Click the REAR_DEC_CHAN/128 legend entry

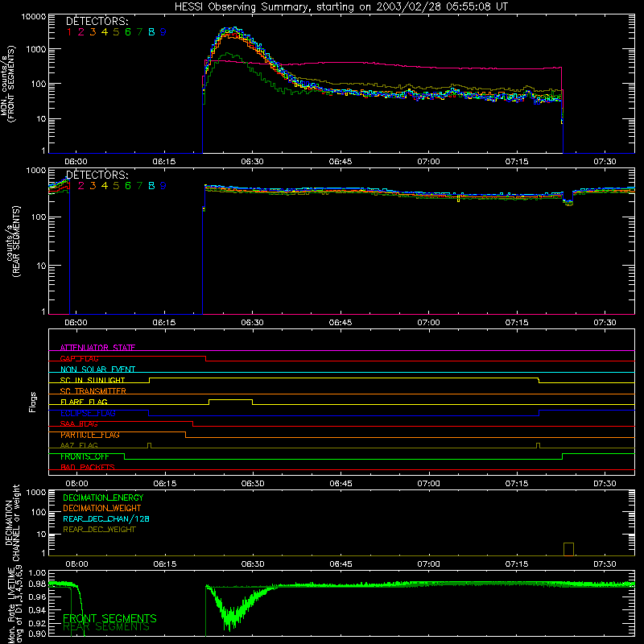coord(106,518)
